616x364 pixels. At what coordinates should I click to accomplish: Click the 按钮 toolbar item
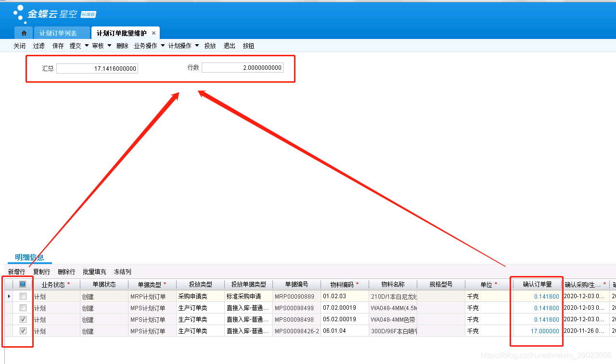pos(248,46)
